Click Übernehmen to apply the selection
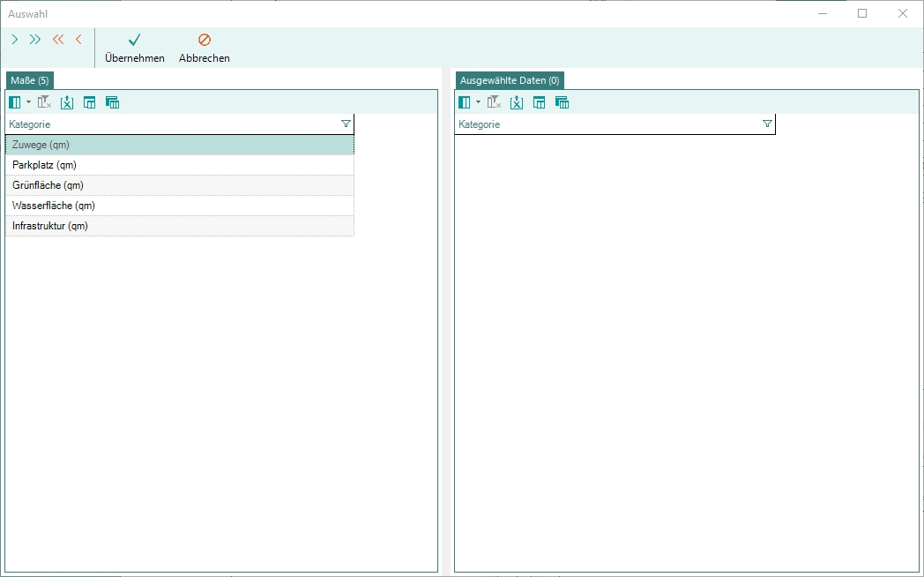 134,49
